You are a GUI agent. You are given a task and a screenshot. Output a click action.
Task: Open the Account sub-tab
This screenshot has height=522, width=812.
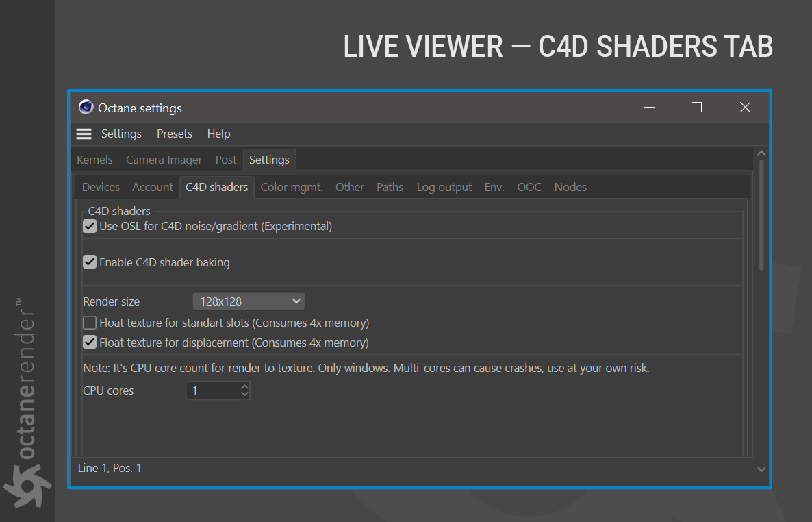(x=152, y=187)
